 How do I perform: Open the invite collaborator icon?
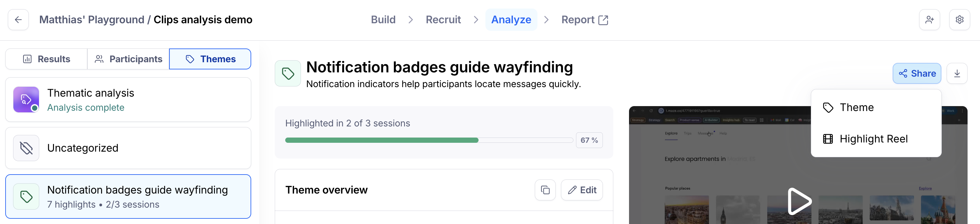pos(929,19)
